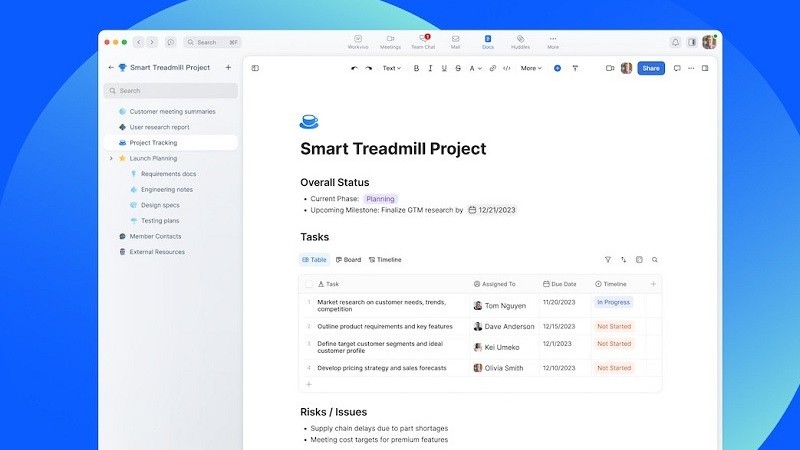Screen dimensions: 800x450
Task: Open Not Started status for Kei Umeko
Action: (614, 344)
